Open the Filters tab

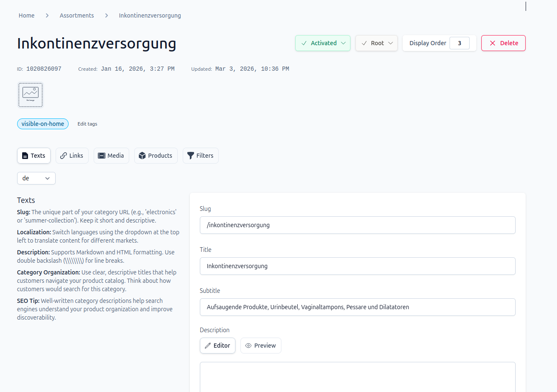click(201, 156)
